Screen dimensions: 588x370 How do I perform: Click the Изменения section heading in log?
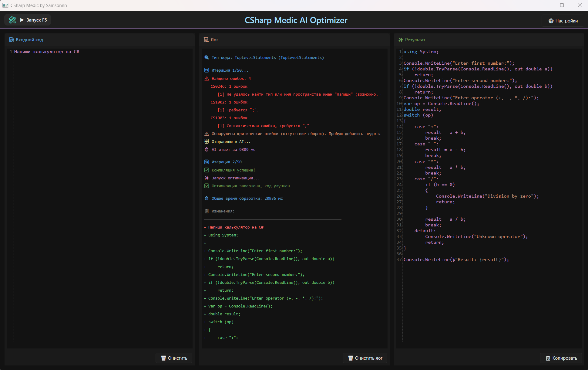tap(223, 211)
